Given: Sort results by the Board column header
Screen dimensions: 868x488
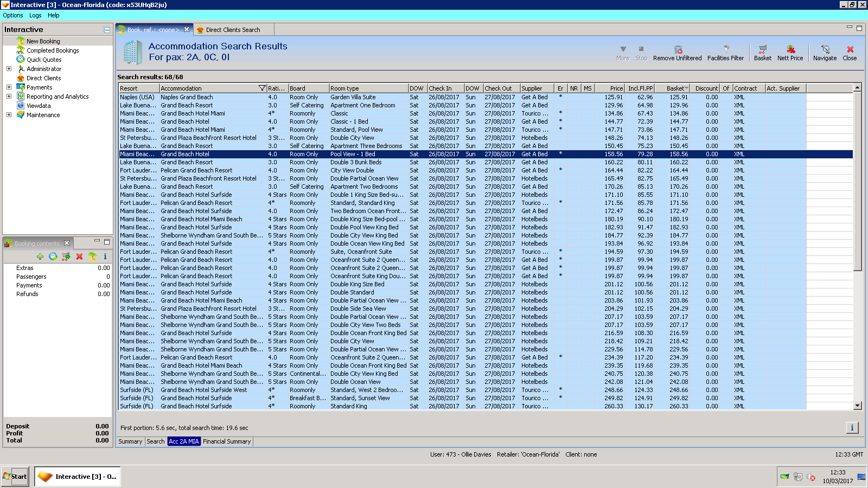Looking at the screenshot, I should coord(309,88).
